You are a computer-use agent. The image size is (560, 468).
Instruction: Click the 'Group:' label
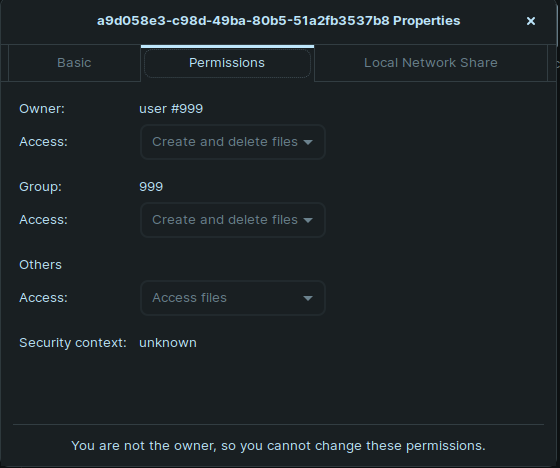[x=40, y=186]
